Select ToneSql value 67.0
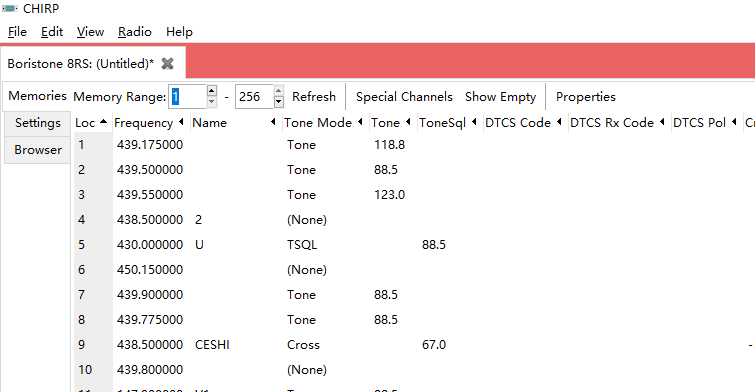 (434, 345)
